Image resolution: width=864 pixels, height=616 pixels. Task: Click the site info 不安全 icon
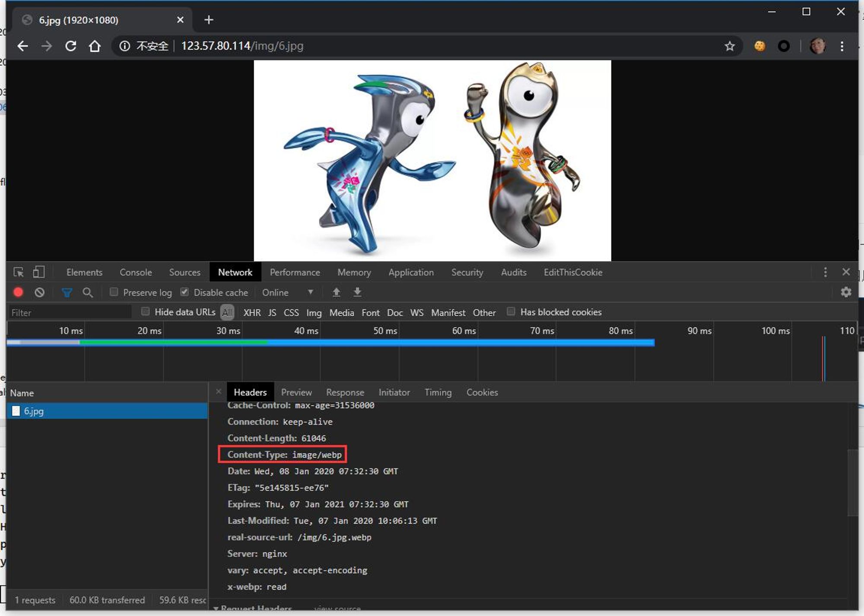point(124,46)
